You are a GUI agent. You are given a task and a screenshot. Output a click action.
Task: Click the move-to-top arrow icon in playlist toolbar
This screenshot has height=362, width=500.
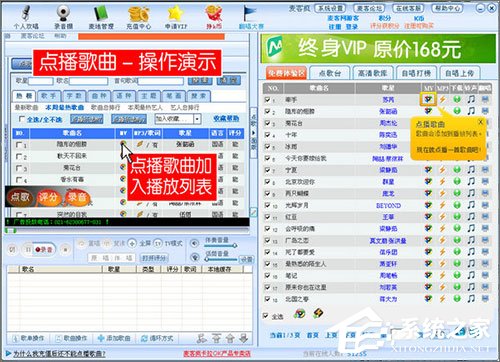[216, 338]
